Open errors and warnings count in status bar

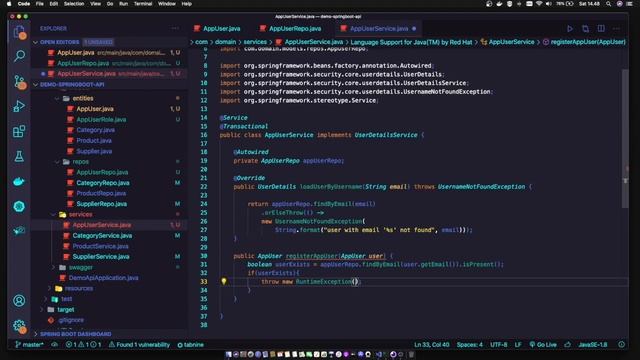(x=83, y=344)
